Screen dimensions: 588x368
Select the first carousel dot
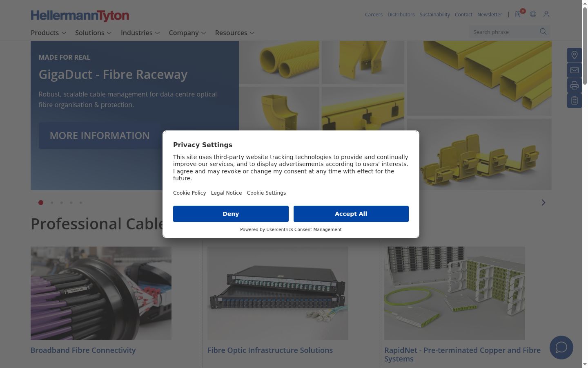41,203
